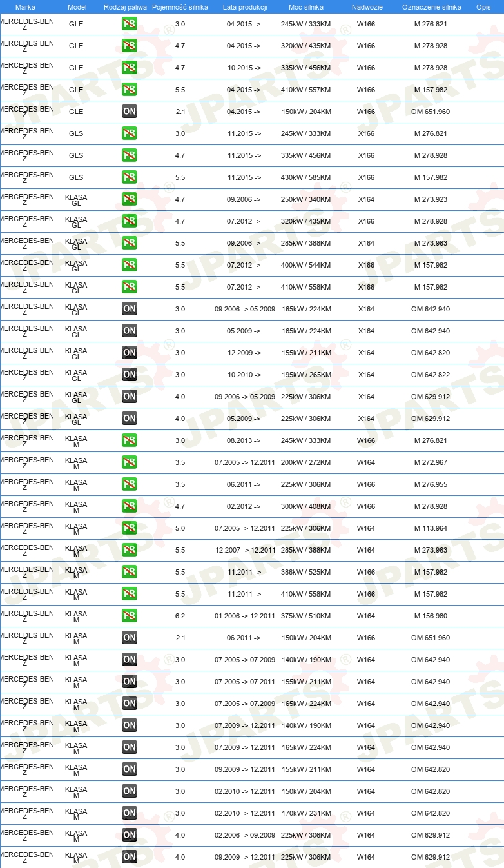Select the 170kW / 231KM power cell
This screenshot has width=504, height=868.
[305, 813]
